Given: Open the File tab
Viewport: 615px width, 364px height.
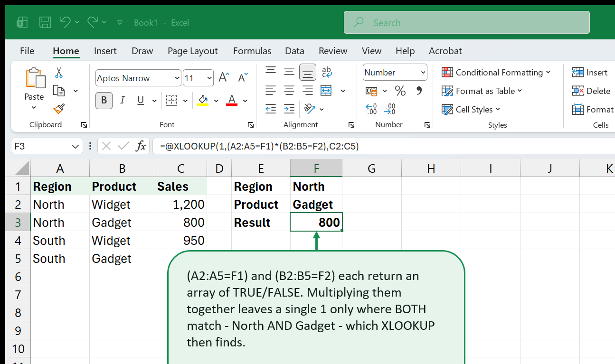Looking at the screenshot, I should [x=27, y=51].
